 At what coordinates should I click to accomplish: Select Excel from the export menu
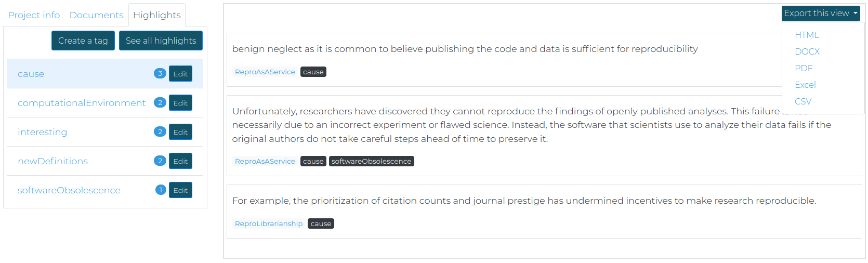[x=805, y=85]
